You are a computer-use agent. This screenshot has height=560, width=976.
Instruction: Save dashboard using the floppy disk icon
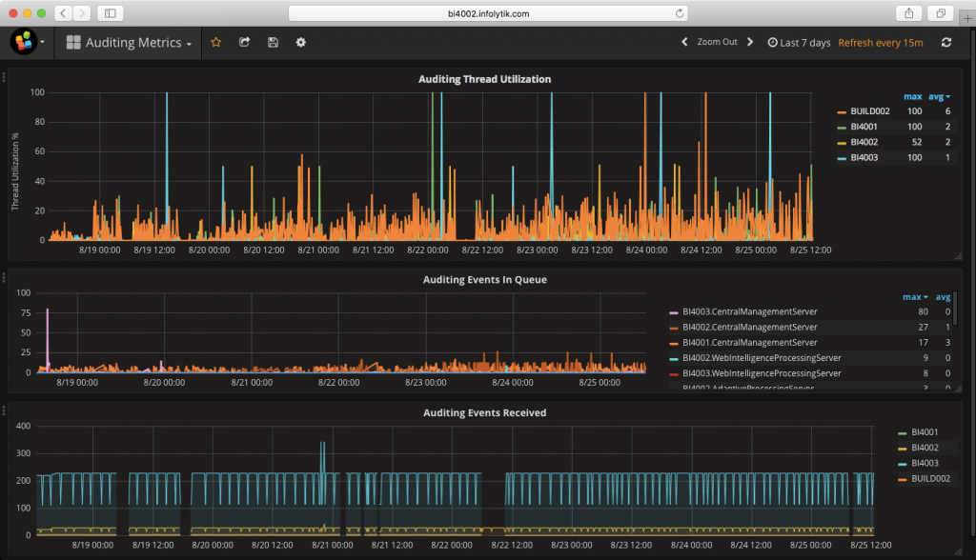pos(273,43)
